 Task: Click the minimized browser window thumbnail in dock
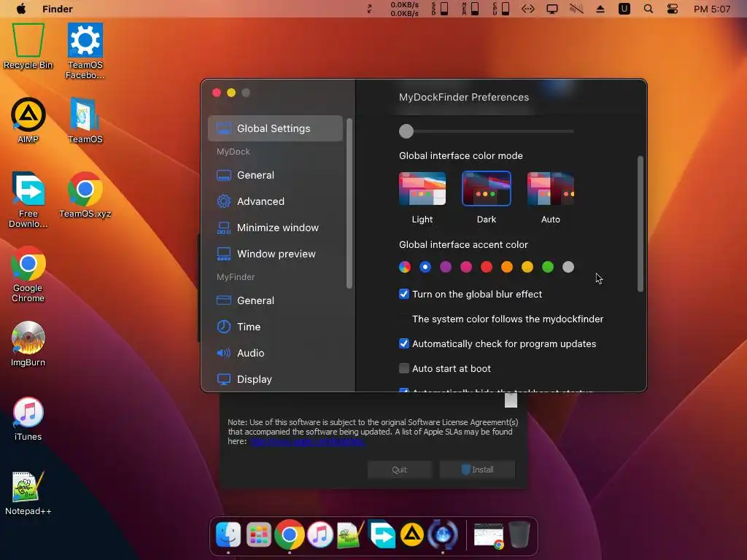click(489, 535)
